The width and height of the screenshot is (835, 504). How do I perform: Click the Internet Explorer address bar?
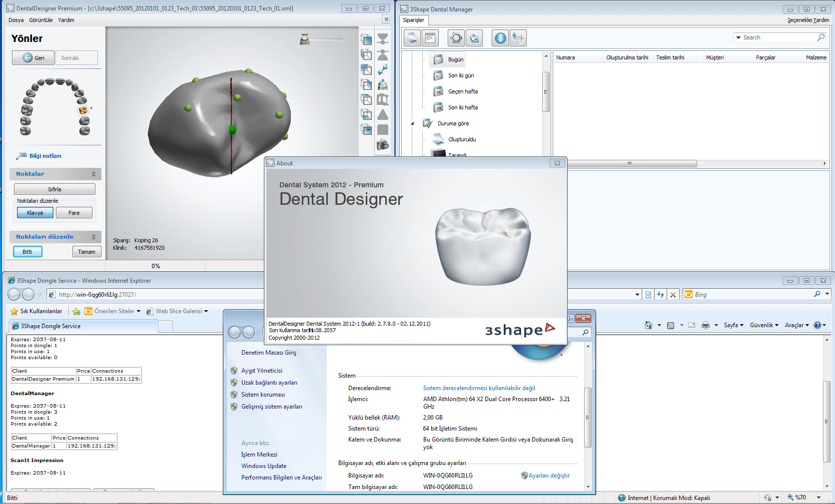[x=345, y=295]
